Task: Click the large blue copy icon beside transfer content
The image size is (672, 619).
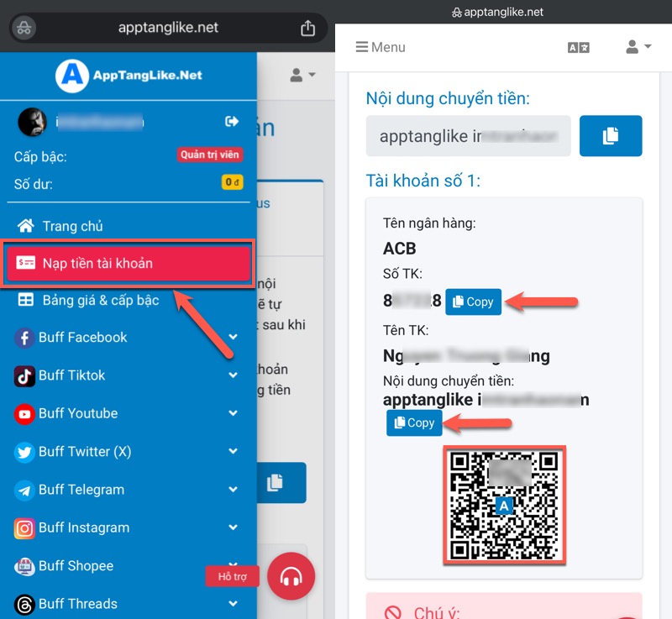Action: click(611, 136)
